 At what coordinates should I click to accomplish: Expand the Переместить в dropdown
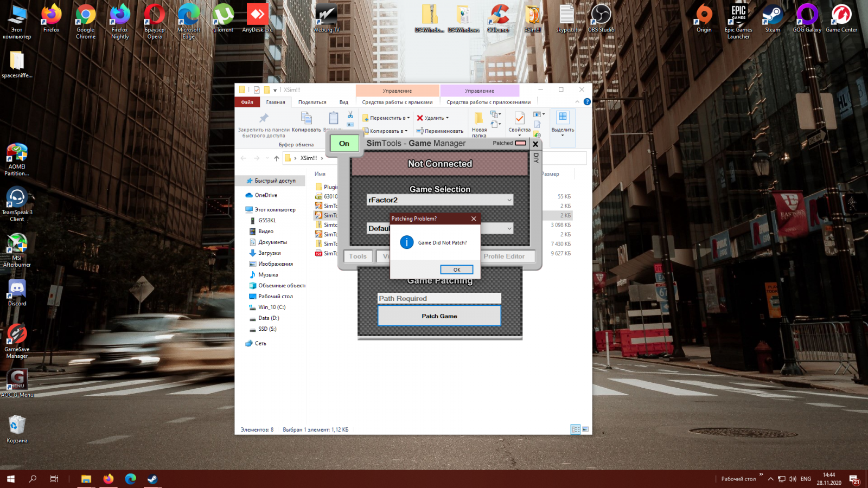(x=408, y=118)
